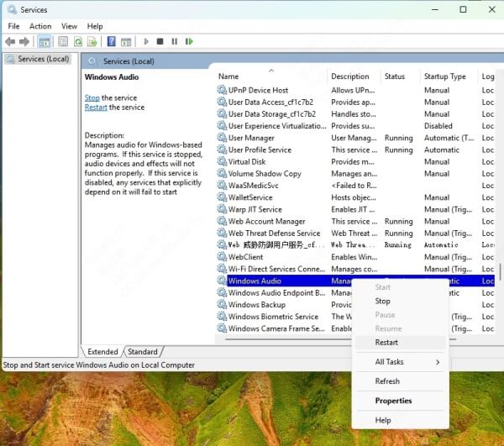Click gear icon beside Web Account Manager
Viewport: 504px width, 446px height.
[x=222, y=221]
